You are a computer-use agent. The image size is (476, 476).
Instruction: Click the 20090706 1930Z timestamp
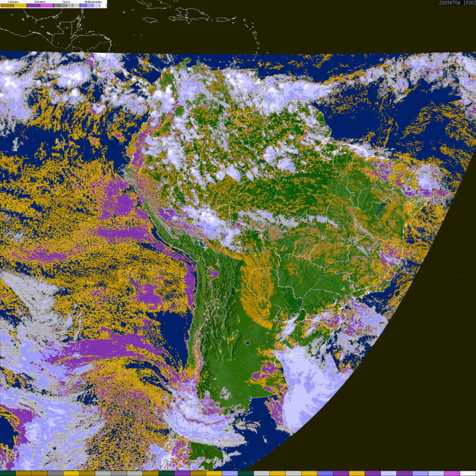click(457, 3)
